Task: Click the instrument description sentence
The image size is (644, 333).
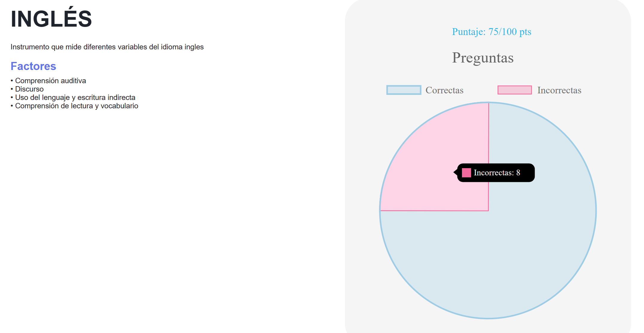Action: pyautogui.click(x=107, y=47)
